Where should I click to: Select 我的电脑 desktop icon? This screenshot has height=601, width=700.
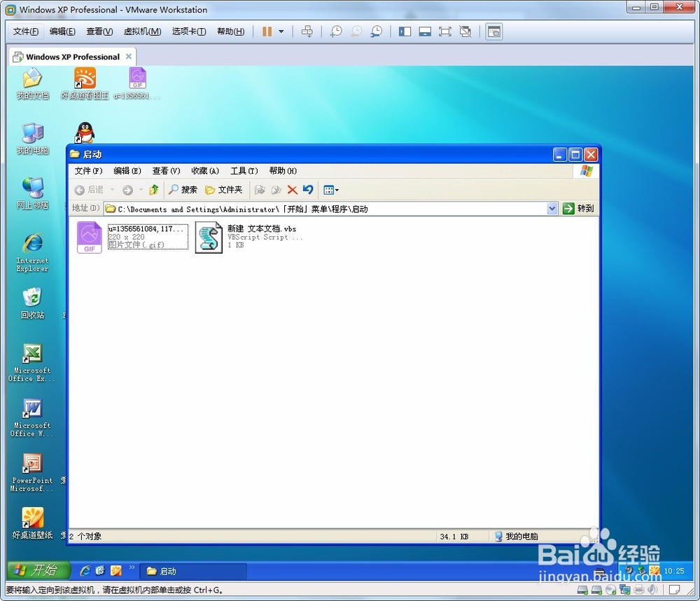[33, 139]
